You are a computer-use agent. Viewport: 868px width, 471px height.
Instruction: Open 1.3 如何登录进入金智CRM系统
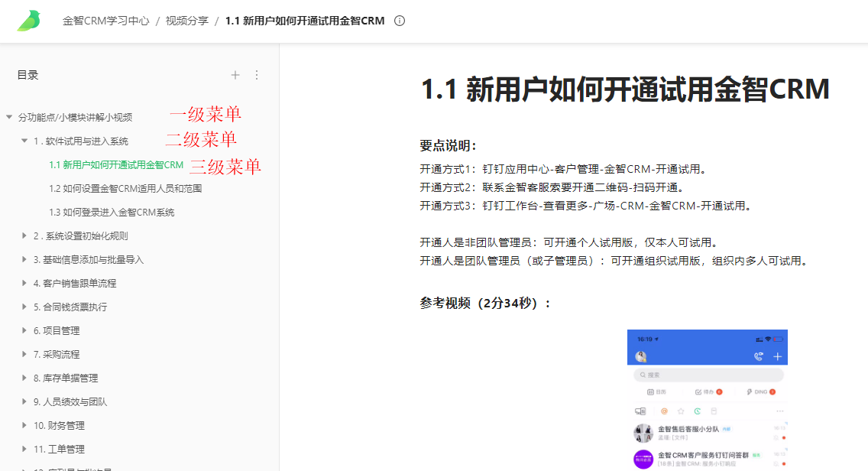tap(112, 213)
